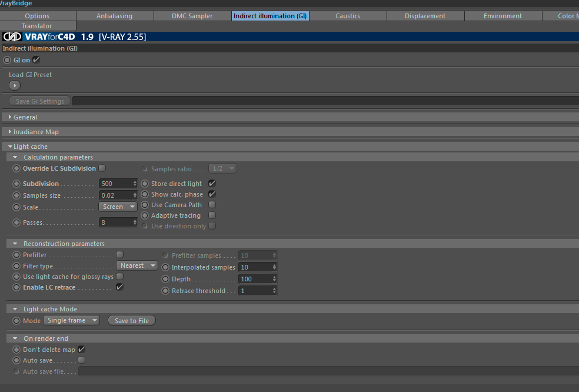579x392 pixels.
Task: Click animation dot beside Auto save
Action: point(16,360)
